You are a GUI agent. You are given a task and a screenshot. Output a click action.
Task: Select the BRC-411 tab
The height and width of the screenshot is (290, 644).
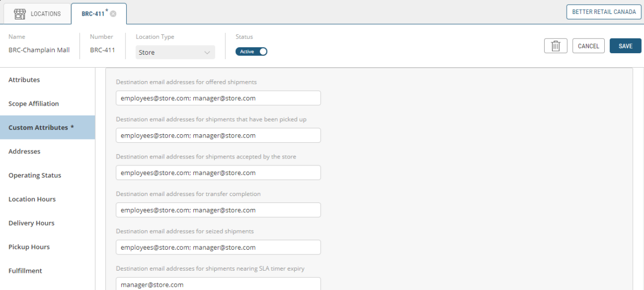tap(93, 14)
